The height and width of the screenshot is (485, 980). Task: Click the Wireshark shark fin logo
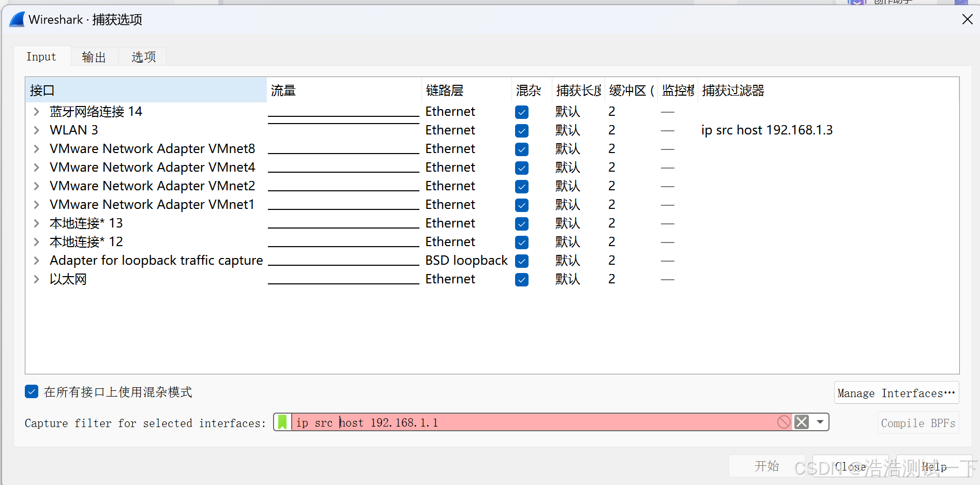click(17, 20)
